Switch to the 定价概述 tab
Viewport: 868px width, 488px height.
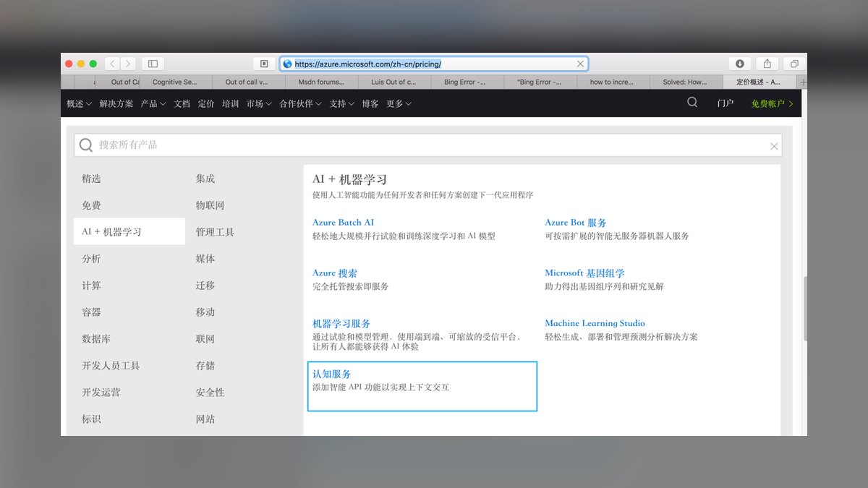(760, 82)
